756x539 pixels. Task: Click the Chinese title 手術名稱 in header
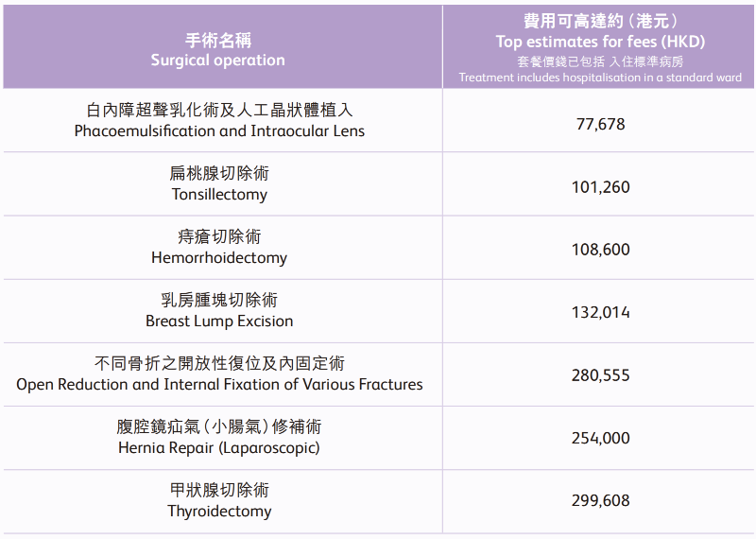[218, 41]
